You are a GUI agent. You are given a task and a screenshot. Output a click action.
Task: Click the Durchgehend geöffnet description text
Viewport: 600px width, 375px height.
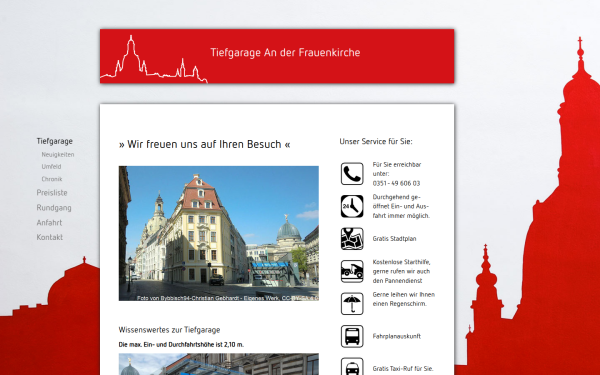pyautogui.click(x=401, y=206)
